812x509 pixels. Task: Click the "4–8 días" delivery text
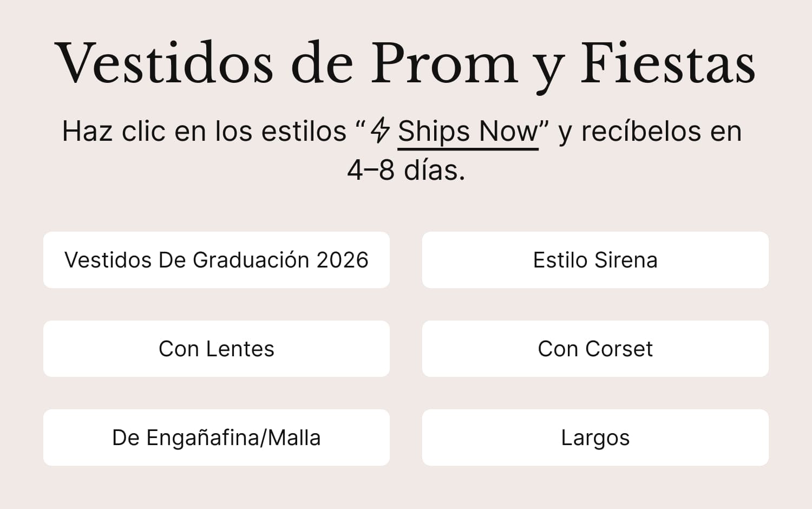tap(406, 170)
